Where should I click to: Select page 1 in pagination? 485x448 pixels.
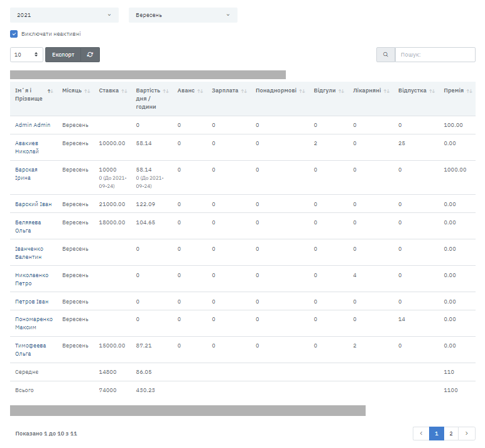click(x=437, y=434)
